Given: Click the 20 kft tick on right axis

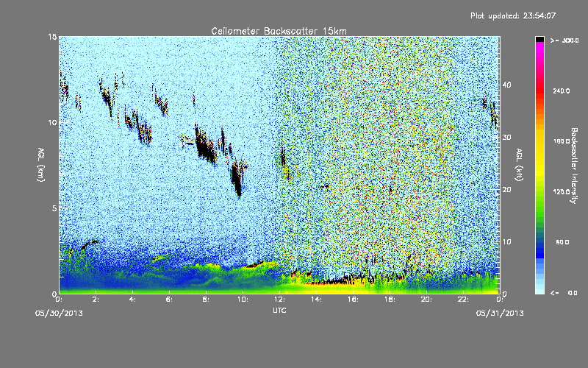Looking at the screenshot, I should pos(506,190).
